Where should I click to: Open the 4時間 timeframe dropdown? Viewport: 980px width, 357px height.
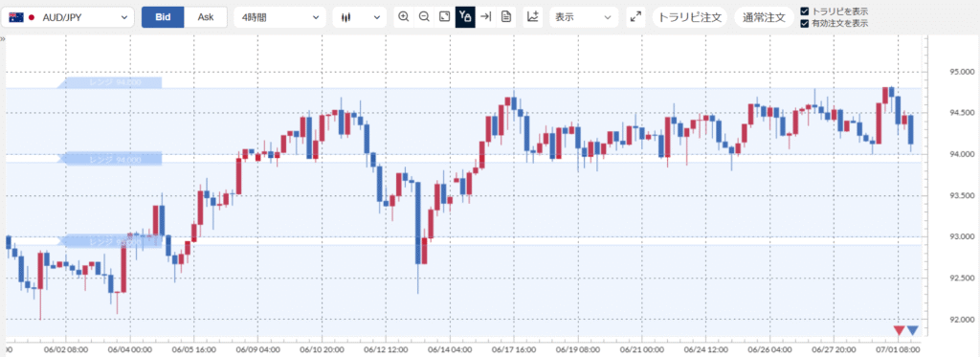(280, 17)
